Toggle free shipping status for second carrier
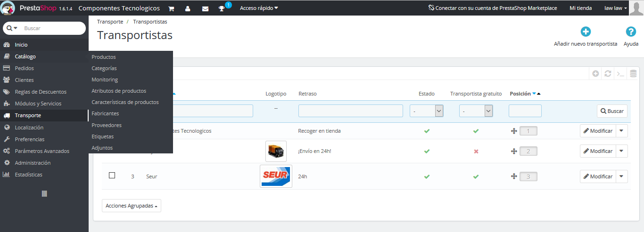This screenshot has width=644, height=232. coord(476,151)
